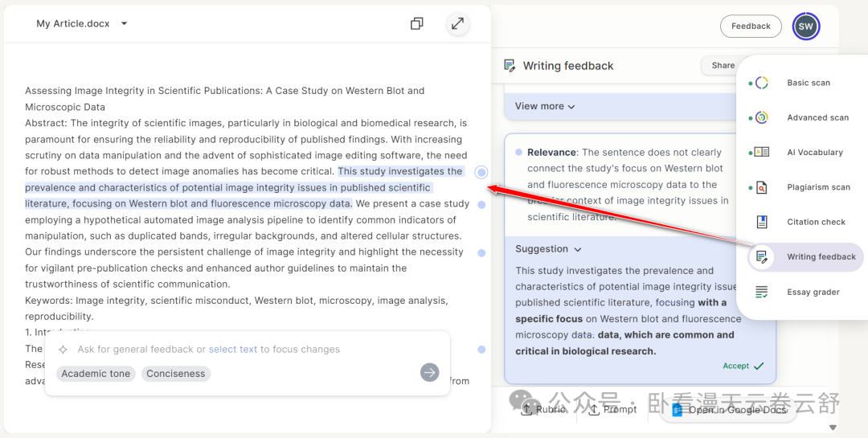Viewport: 868px width, 438px height.
Task: Toggle the Academic tone chip
Action: 96,374
